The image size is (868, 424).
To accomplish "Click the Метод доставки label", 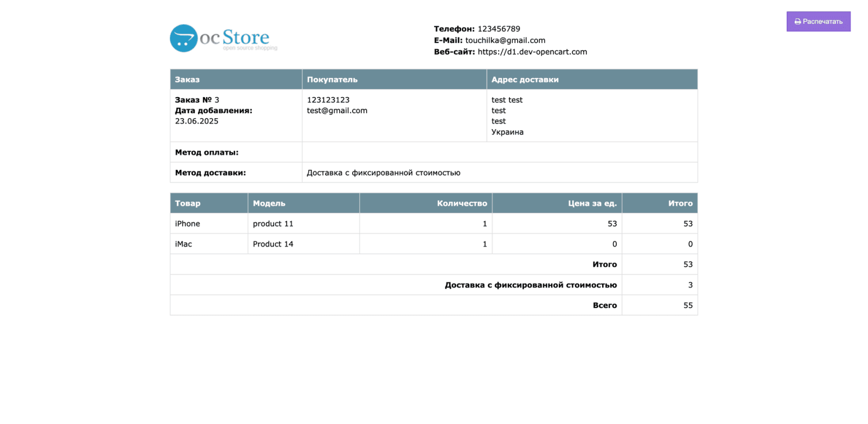I will click(x=210, y=172).
